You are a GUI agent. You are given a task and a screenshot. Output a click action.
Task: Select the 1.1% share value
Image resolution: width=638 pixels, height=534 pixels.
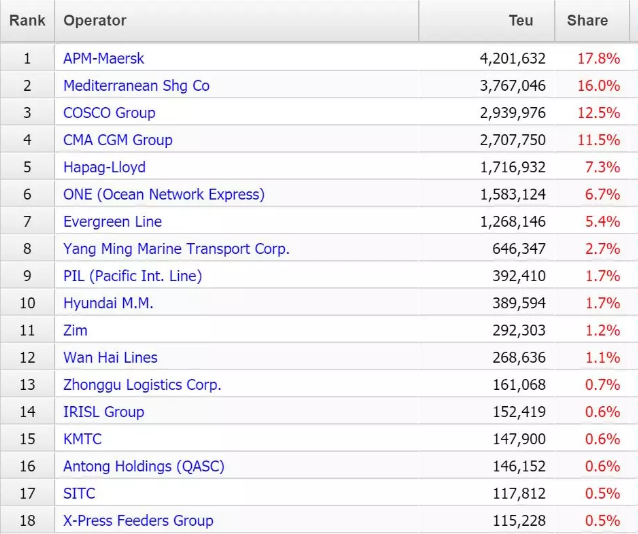click(x=603, y=357)
